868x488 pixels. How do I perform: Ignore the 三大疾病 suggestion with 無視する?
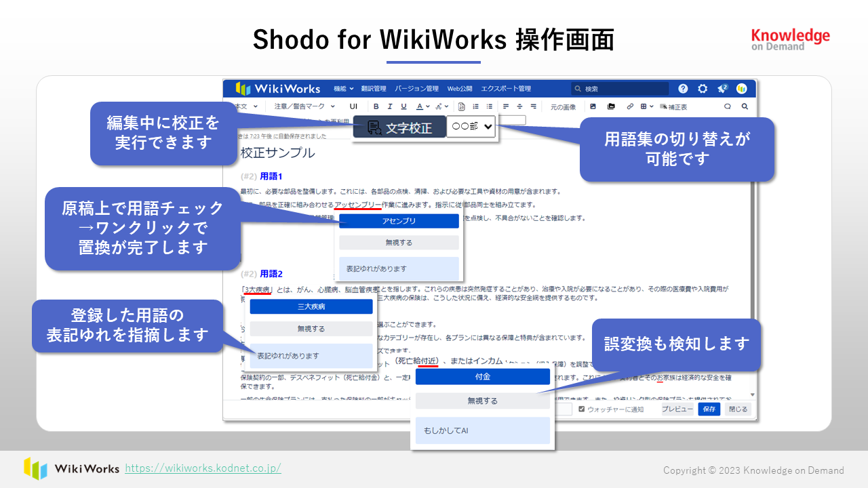tap(311, 329)
